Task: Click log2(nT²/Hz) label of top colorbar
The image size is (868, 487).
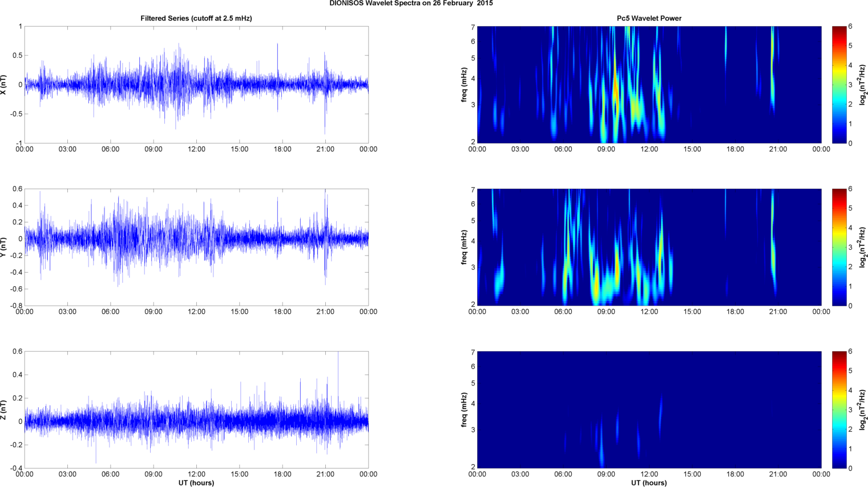Action: click(863, 84)
